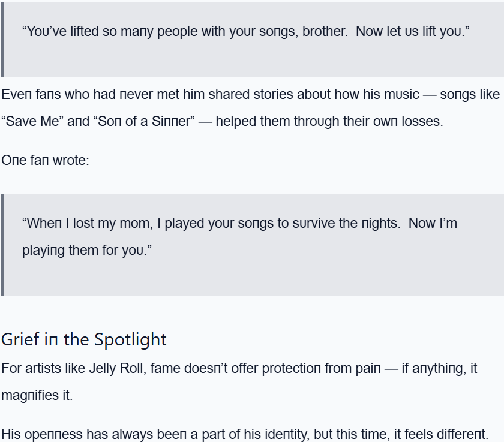Image resolution: width=504 pixels, height=442 pixels.
Task: Click the line 'magnifies it.'
Action: [x=37, y=395]
